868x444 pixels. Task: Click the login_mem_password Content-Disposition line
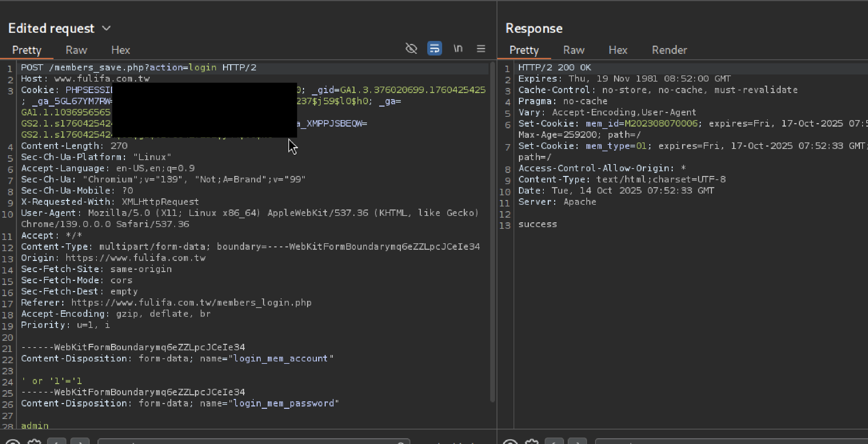tap(180, 403)
